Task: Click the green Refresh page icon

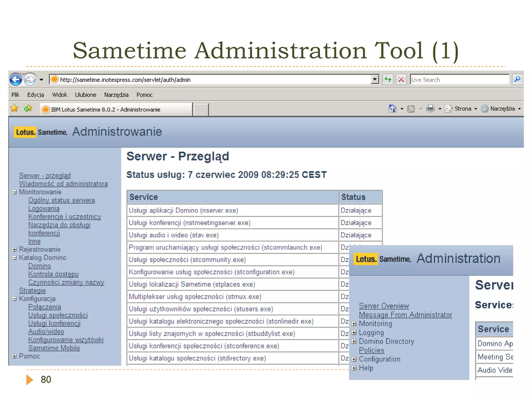Action: tap(388, 79)
